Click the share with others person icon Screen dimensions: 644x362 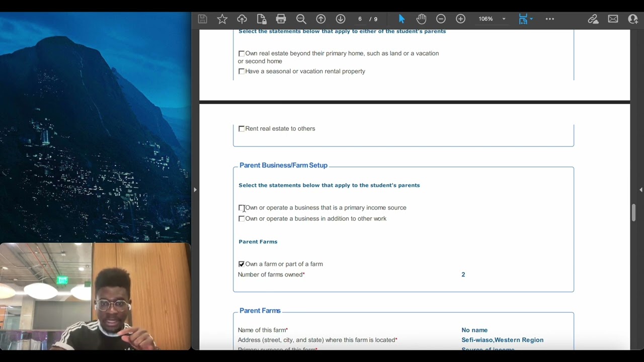pos(633,19)
